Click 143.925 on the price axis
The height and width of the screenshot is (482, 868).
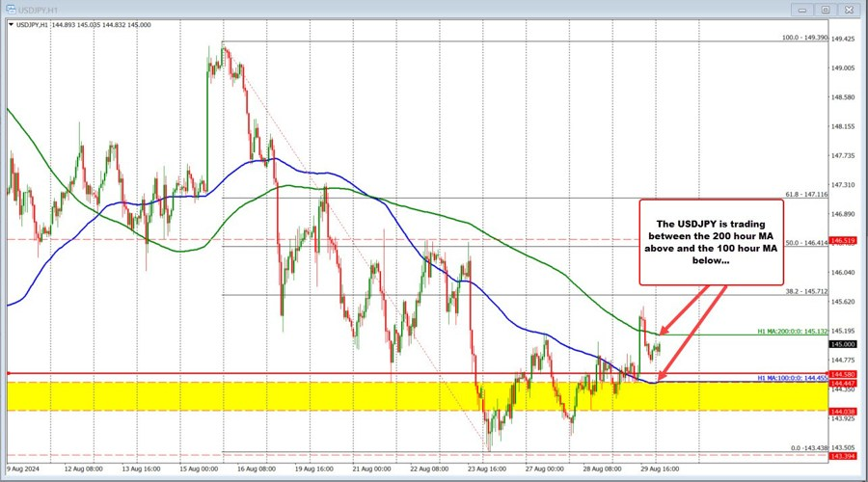[843, 418]
